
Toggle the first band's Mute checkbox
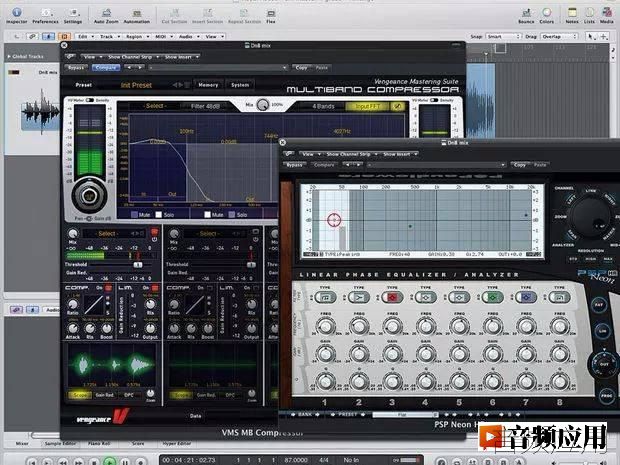click(x=134, y=215)
